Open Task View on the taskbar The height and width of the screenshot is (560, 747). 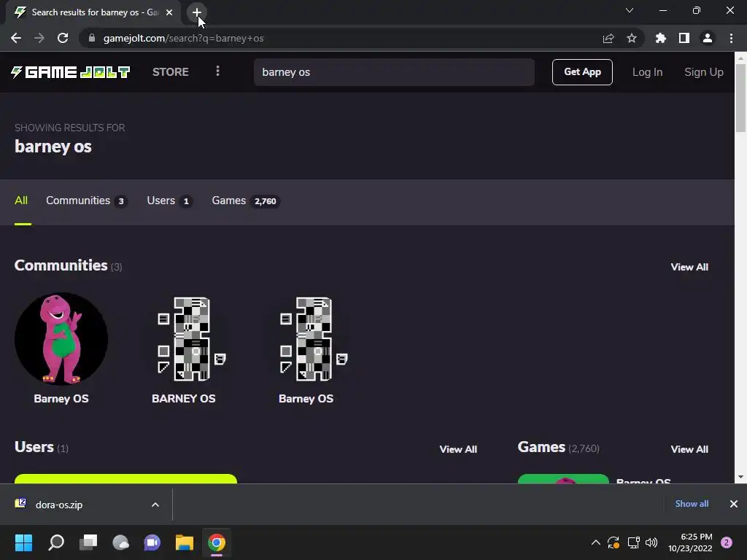[88, 542]
